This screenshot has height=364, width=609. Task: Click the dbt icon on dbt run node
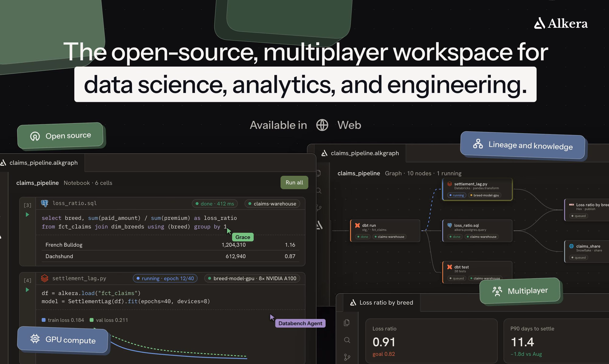tap(357, 225)
